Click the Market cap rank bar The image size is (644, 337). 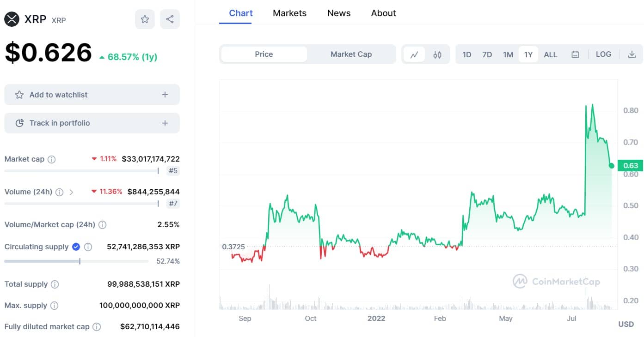click(82, 171)
